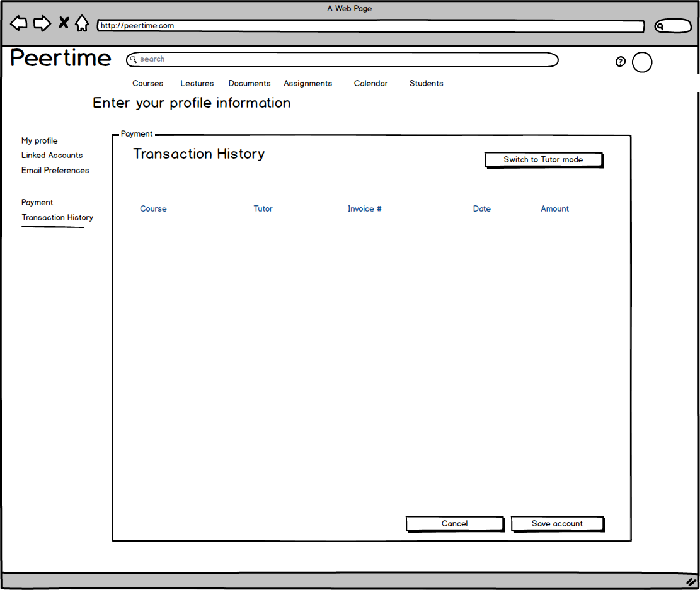
Task: Click the browser search box at top right
Action: [673, 26]
